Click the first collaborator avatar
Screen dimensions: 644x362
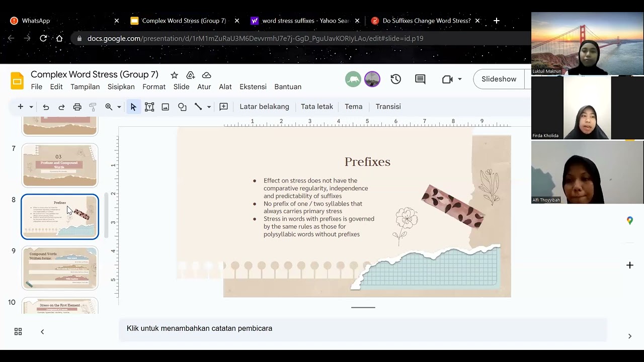353,79
